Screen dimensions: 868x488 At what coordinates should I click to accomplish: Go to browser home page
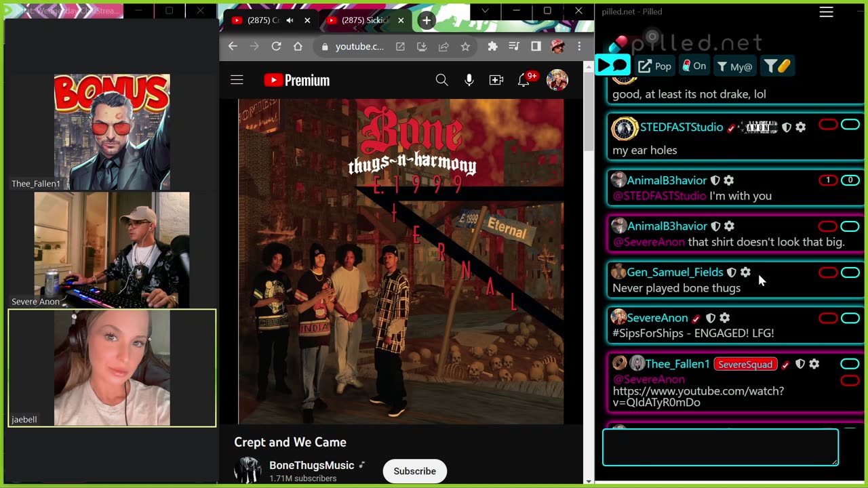point(298,46)
